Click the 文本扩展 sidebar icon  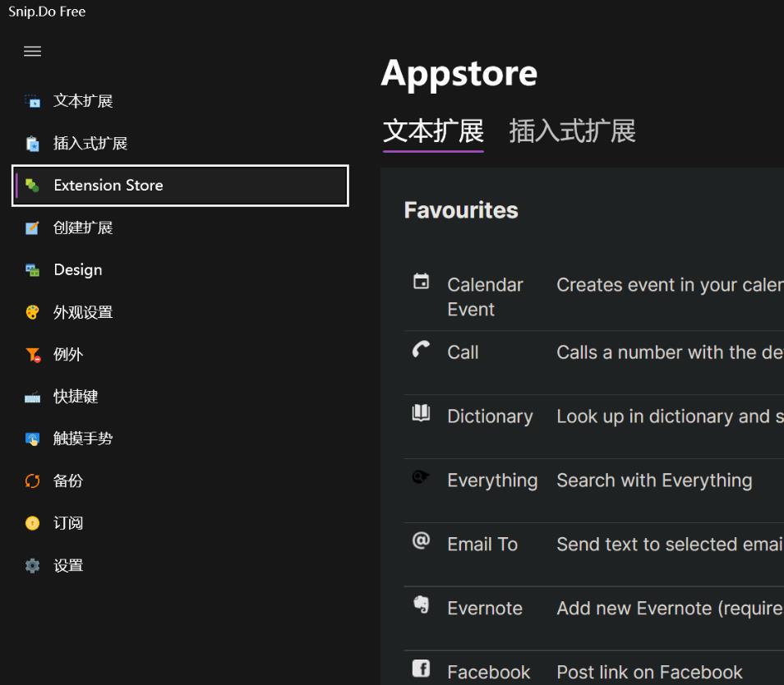click(32, 102)
